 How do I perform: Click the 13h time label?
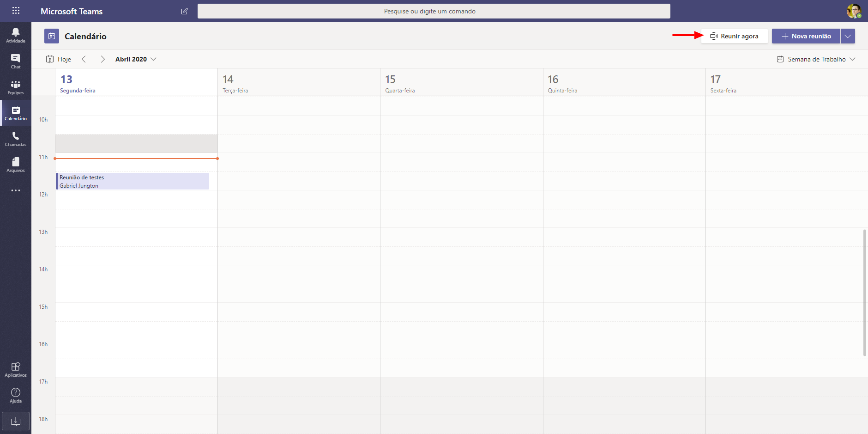pos(43,232)
